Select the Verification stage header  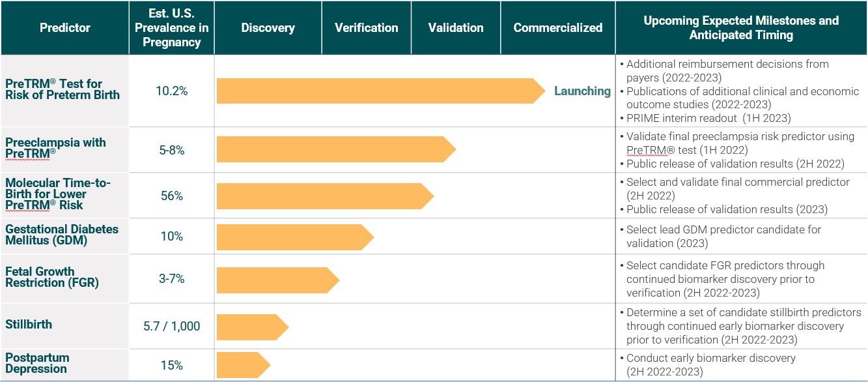coord(366,27)
